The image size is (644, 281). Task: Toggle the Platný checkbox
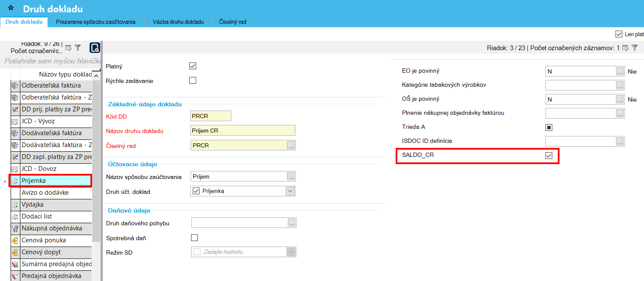pyautogui.click(x=193, y=66)
